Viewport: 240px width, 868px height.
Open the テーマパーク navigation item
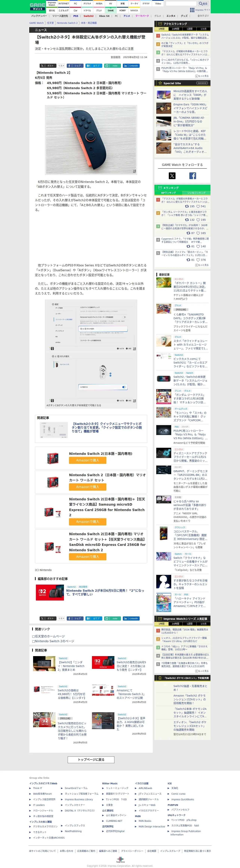coord(142,16)
